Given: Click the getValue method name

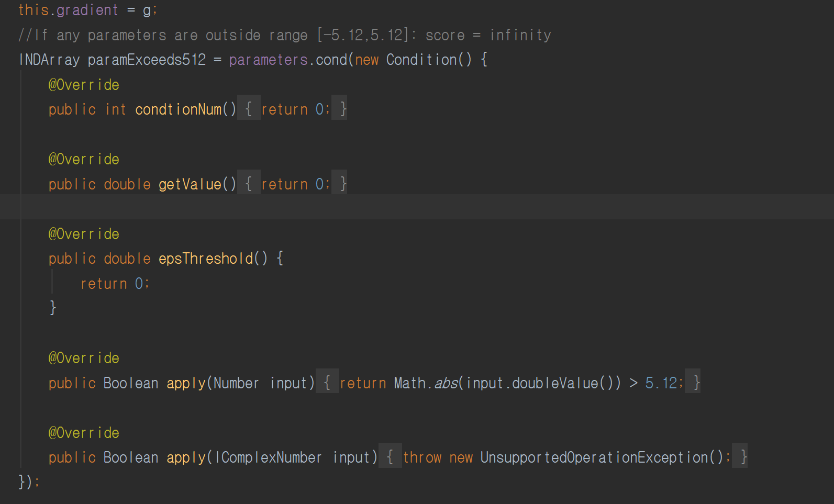Looking at the screenshot, I should point(190,184).
